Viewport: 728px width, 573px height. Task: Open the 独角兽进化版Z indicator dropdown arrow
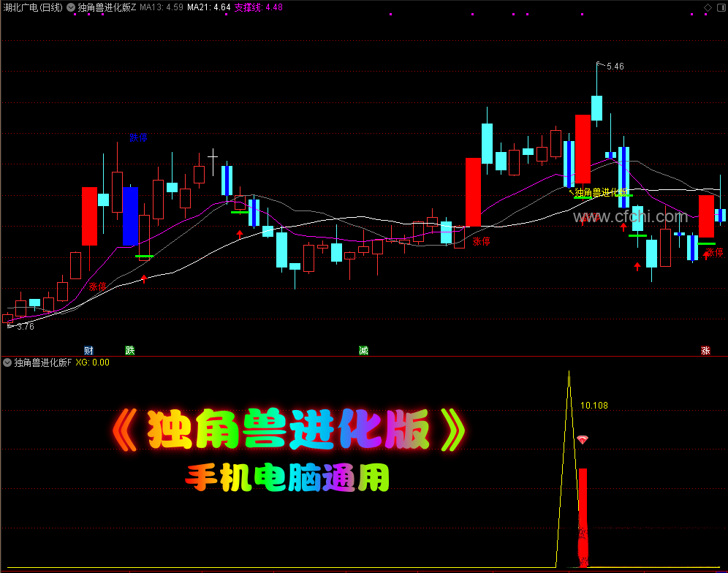coord(71,7)
